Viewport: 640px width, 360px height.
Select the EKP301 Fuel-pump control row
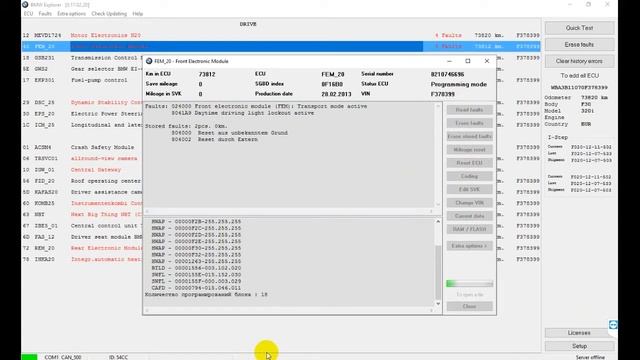pos(82,80)
